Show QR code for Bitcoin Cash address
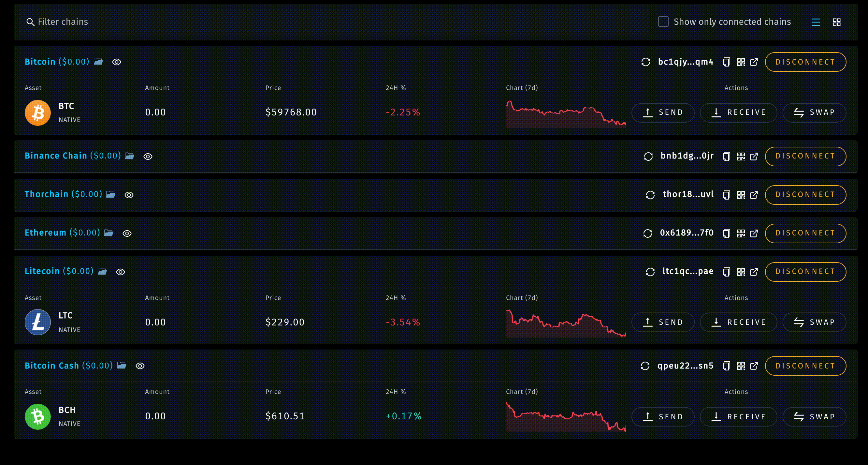Image resolution: width=868 pixels, height=465 pixels. click(x=741, y=366)
